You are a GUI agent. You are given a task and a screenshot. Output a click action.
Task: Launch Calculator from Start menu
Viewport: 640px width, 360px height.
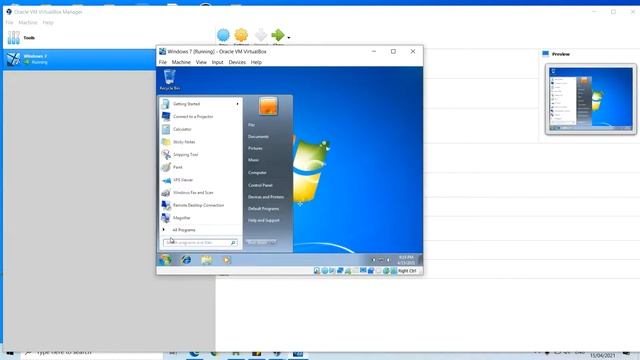click(200, 129)
